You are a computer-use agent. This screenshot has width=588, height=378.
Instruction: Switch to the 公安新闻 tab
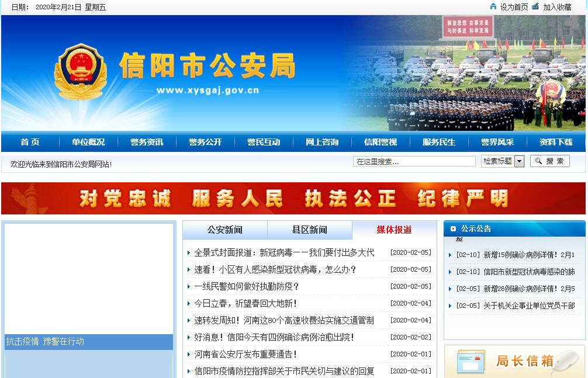click(225, 230)
